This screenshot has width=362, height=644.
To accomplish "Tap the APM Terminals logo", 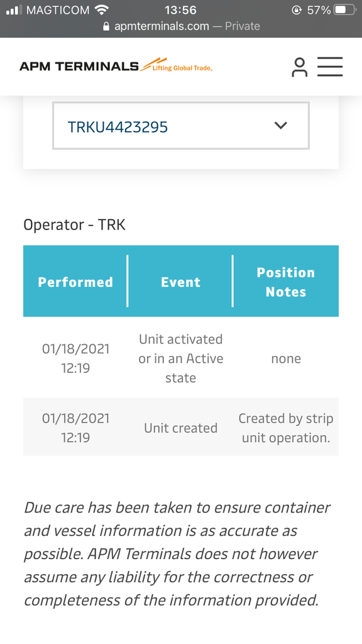I will (116, 65).
